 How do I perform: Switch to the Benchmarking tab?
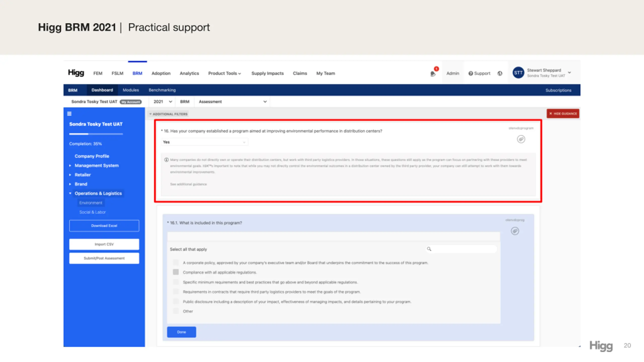162,90
